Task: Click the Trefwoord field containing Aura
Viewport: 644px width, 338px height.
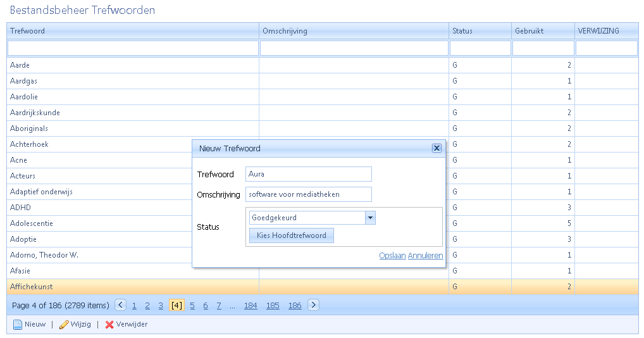Action: point(309,175)
